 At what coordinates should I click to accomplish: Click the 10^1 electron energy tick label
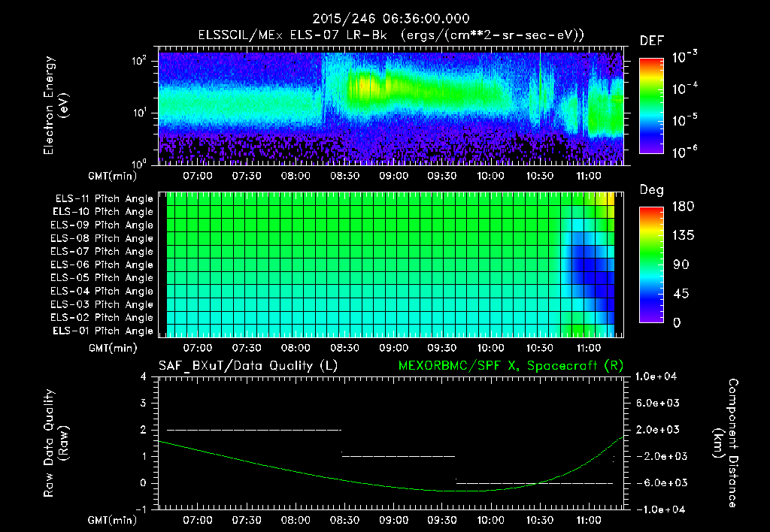[x=139, y=113]
